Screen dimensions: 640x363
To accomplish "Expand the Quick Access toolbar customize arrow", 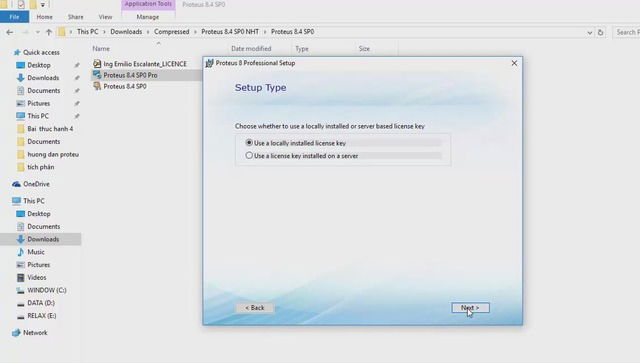I will click(42, 5).
